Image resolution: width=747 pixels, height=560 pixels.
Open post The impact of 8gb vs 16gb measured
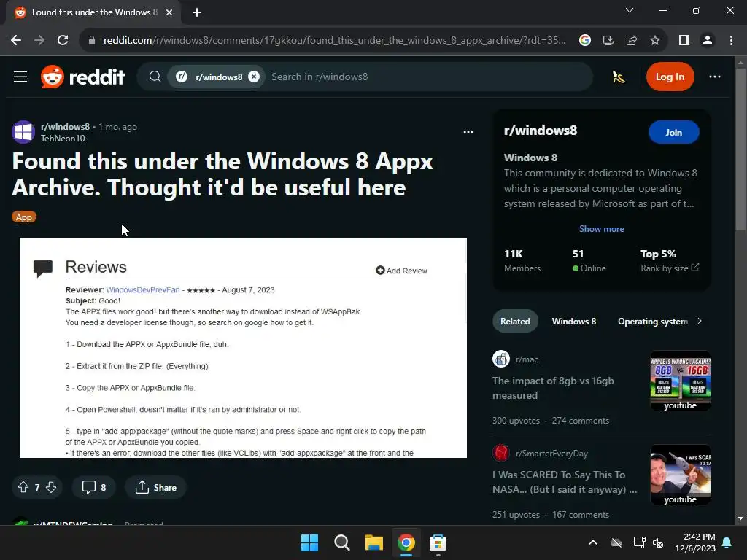pos(553,388)
